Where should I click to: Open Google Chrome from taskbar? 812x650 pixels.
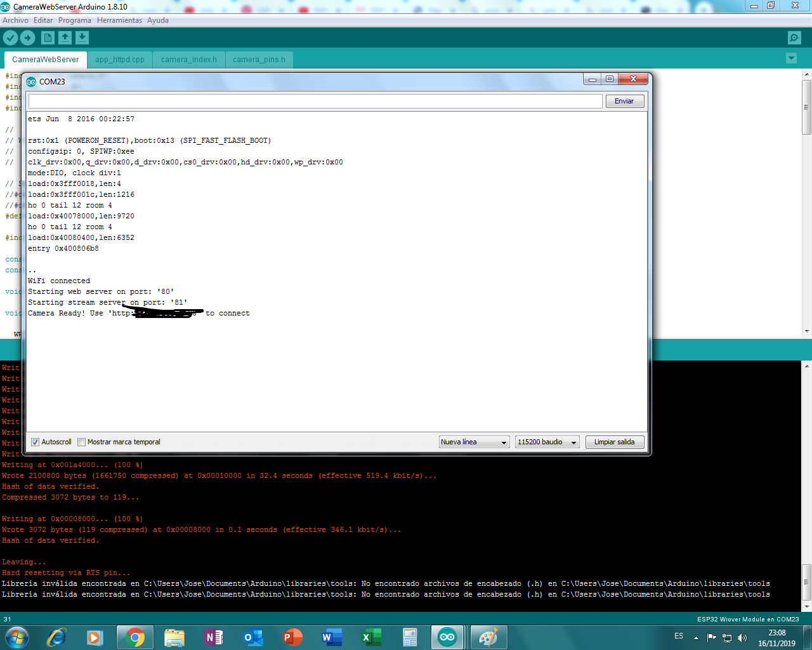click(134, 637)
